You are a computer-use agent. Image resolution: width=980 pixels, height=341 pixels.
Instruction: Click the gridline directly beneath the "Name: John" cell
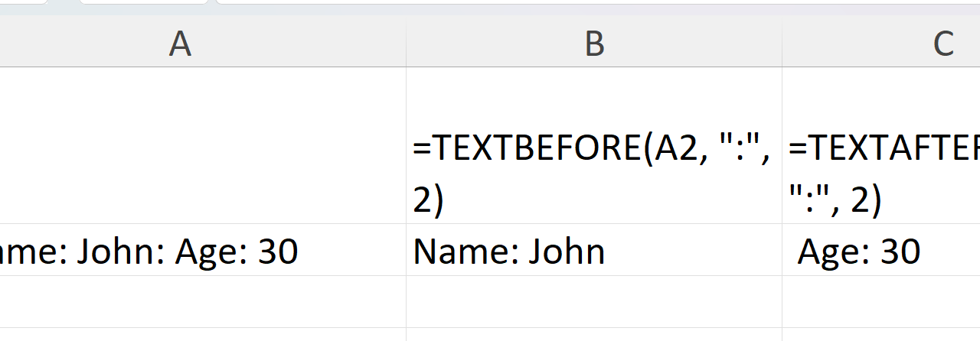tap(594, 276)
